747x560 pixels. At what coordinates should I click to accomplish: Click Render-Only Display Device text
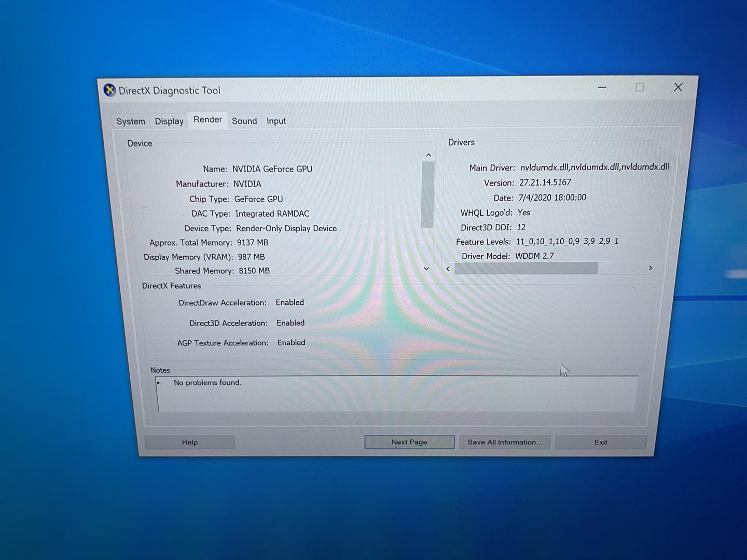click(286, 228)
